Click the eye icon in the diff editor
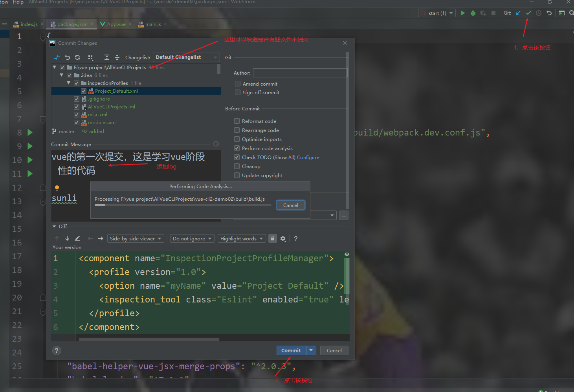This screenshot has width=574, height=392. tap(347, 255)
